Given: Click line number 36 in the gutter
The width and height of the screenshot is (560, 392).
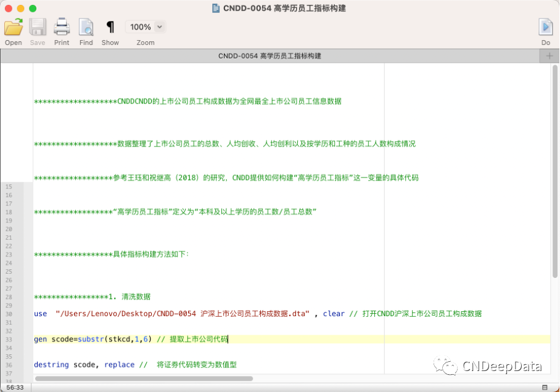Looking at the screenshot, I should 9,365.
